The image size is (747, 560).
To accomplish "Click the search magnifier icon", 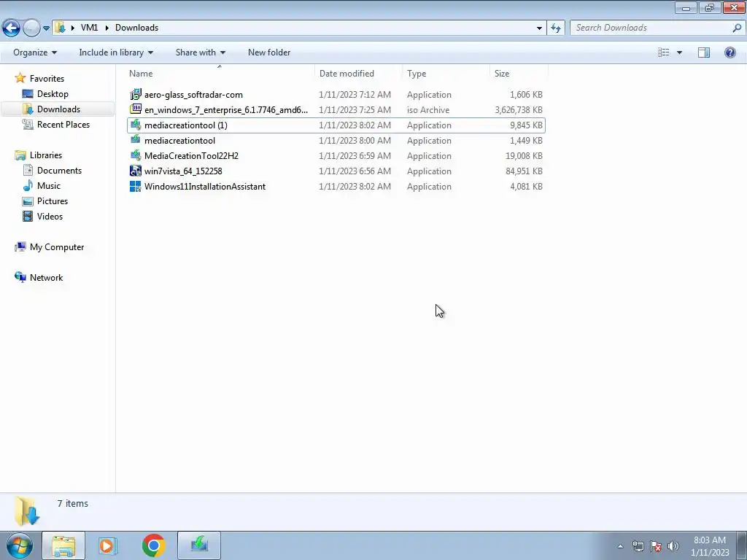I will (737, 28).
